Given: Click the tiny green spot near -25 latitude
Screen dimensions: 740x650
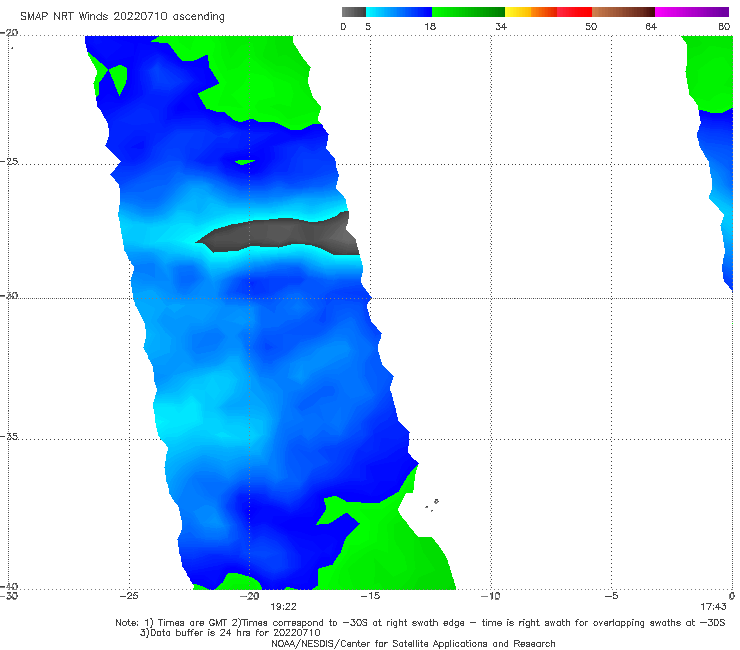Looking at the screenshot, I should 244,162.
